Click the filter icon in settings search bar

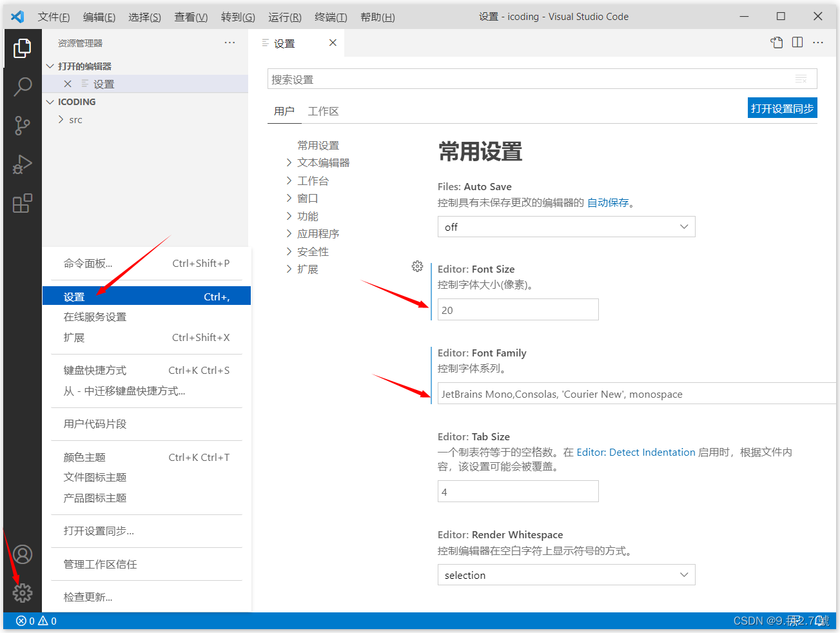(x=801, y=79)
